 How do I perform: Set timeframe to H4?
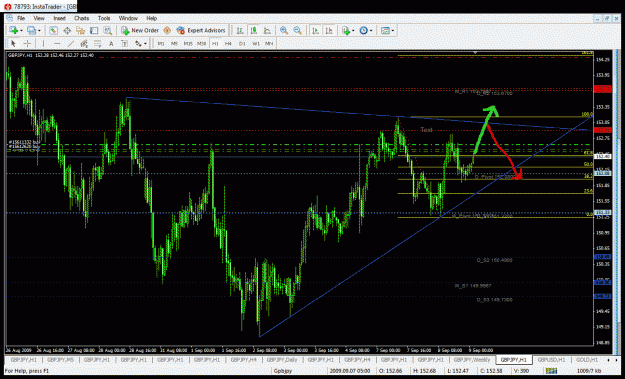(x=228, y=43)
